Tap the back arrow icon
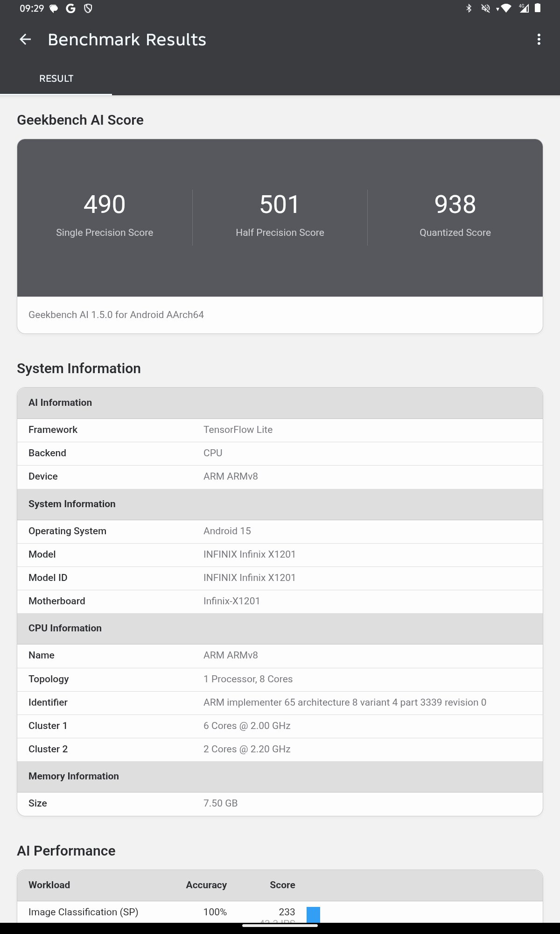The image size is (560, 934). (x=25, y=40)
